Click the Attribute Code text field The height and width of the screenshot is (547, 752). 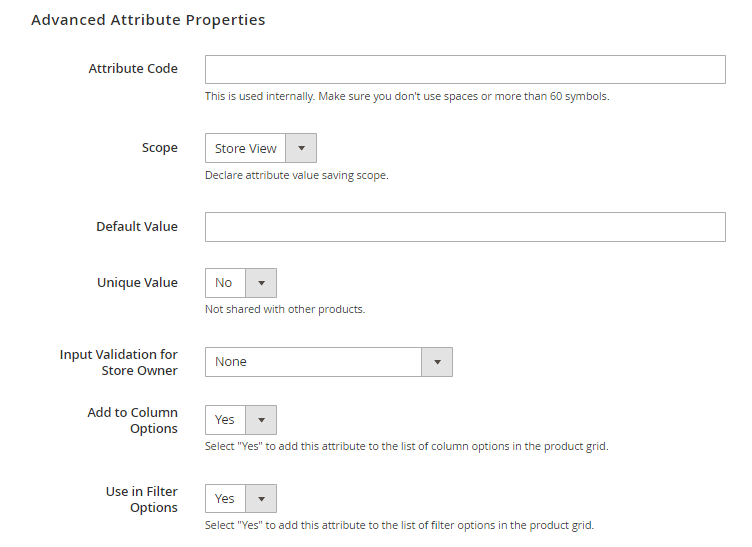(x=465, y=70)
